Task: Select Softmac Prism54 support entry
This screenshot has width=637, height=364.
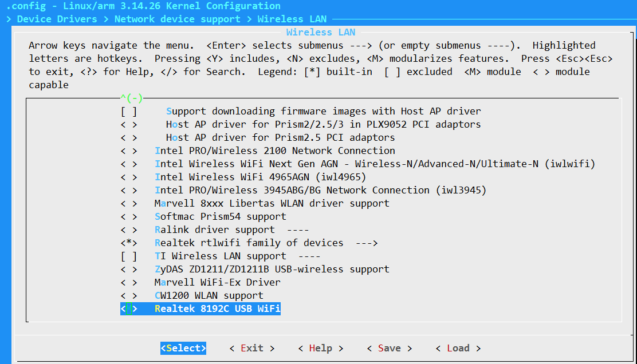Action: 221,216
